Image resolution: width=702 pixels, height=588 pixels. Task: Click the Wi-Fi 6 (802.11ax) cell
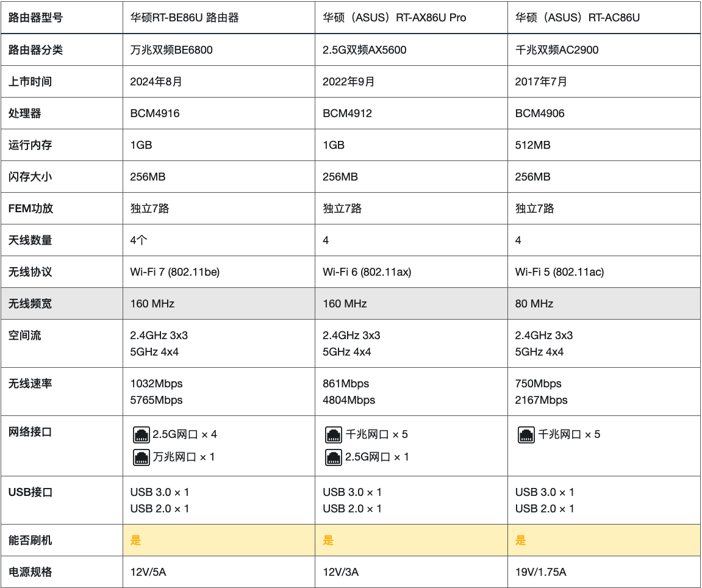(367, 272)
